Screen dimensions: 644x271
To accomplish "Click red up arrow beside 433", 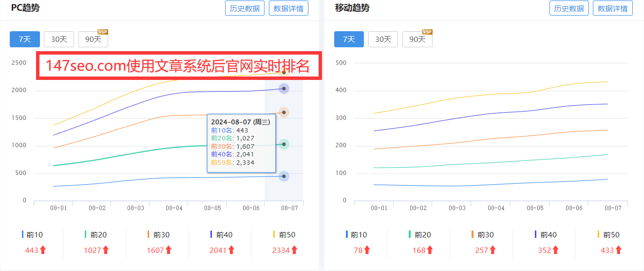I will pos(618,250).
